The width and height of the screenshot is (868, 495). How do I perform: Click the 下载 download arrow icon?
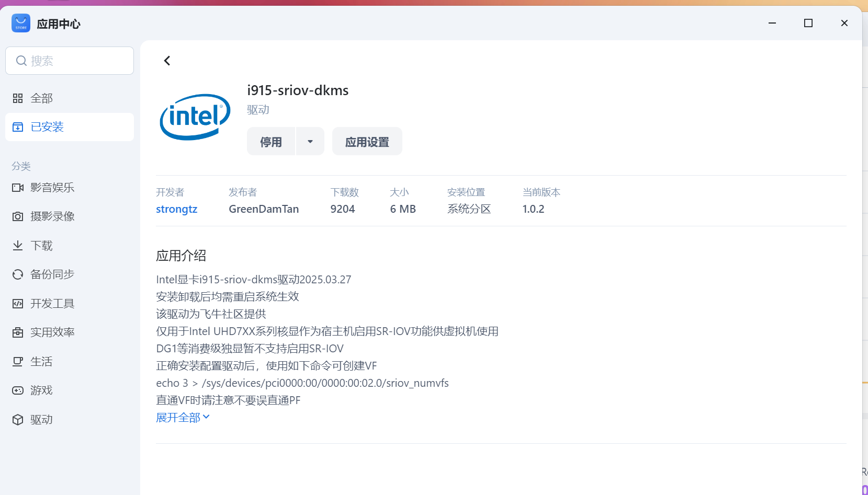point(18,246)
